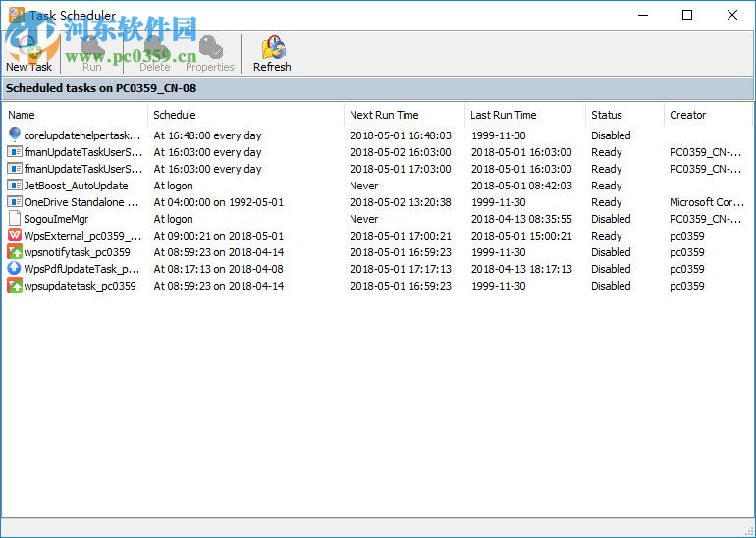Sort by Last Run Time column header
Screen dimensions: 756x538
(525, 115)
